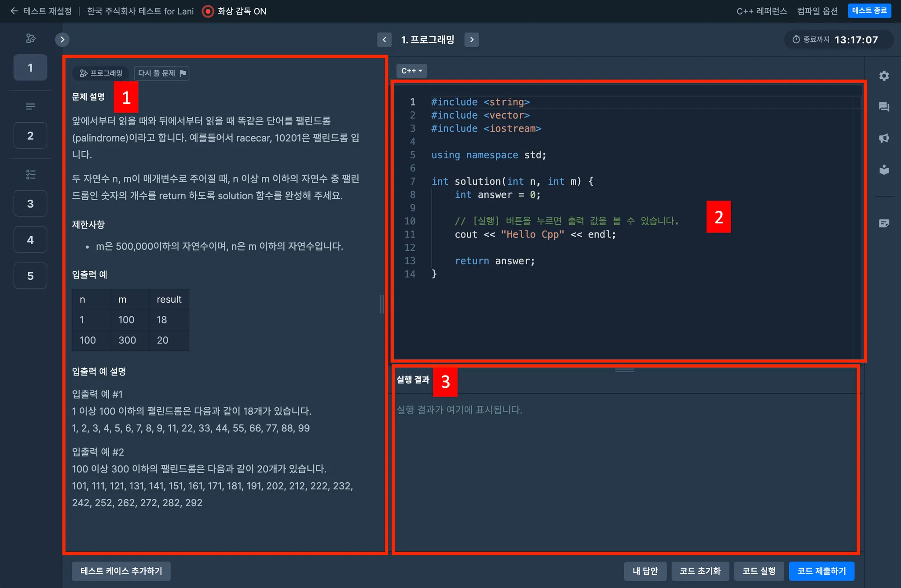901x588 pixels.
Task: Toggle the '다시 풀 문제' flag
Action: pos(161,73)
